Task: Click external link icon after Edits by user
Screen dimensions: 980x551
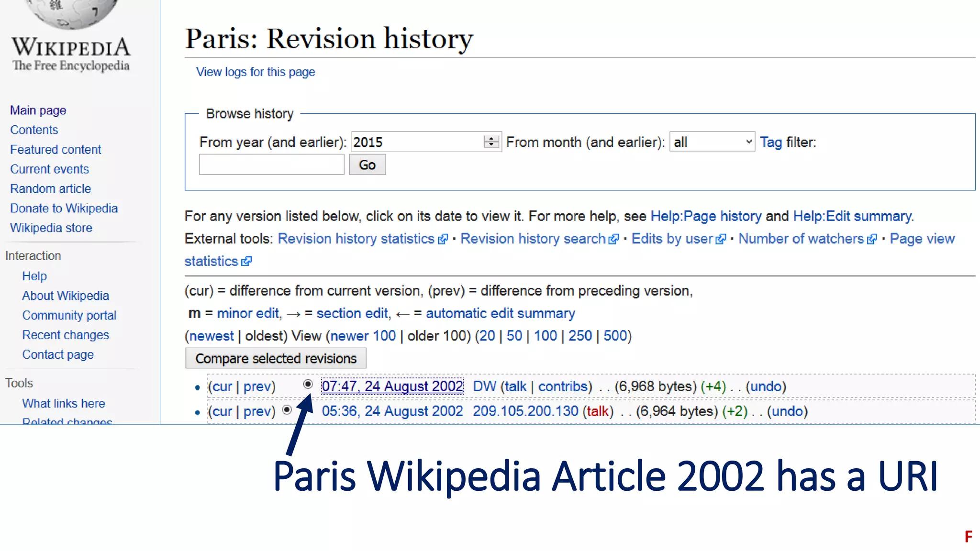Action: tap(721, 239)
